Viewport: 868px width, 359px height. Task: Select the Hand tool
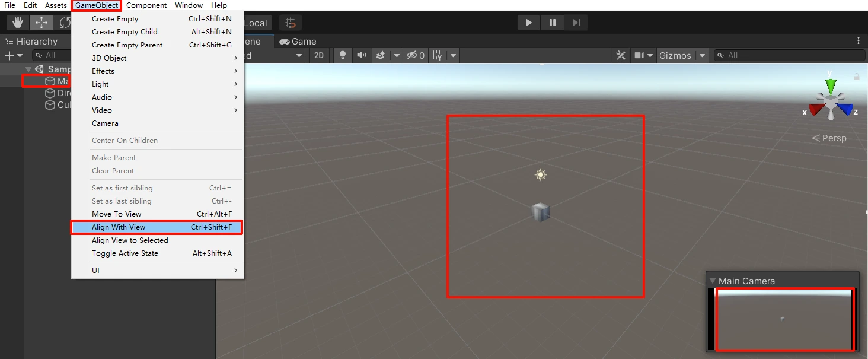coord(18,23)
